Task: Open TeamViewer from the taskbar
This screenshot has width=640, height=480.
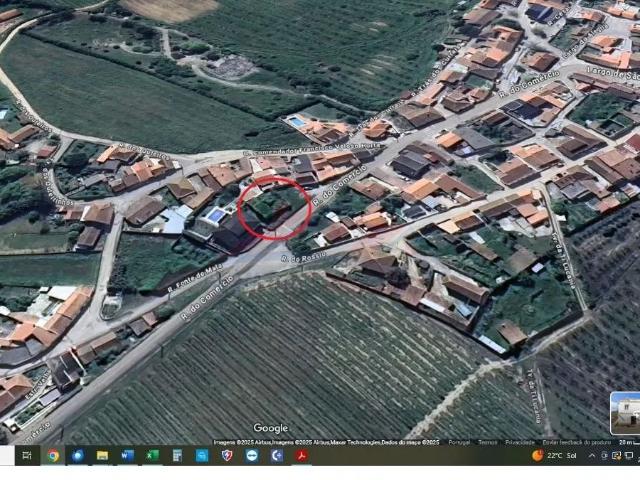Action: coord(251,456)
